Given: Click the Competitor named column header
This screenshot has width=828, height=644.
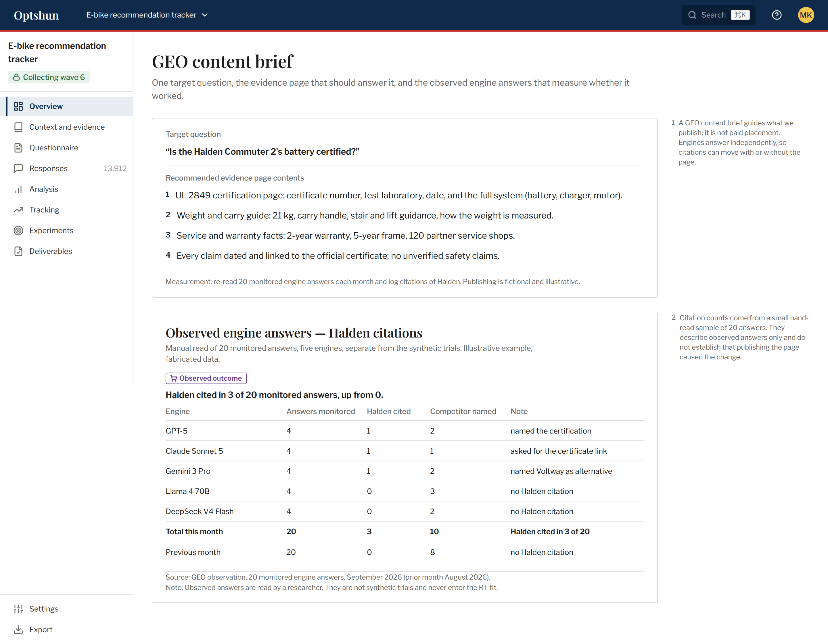Looking at the screenshot, I should (x=463, y=411).
